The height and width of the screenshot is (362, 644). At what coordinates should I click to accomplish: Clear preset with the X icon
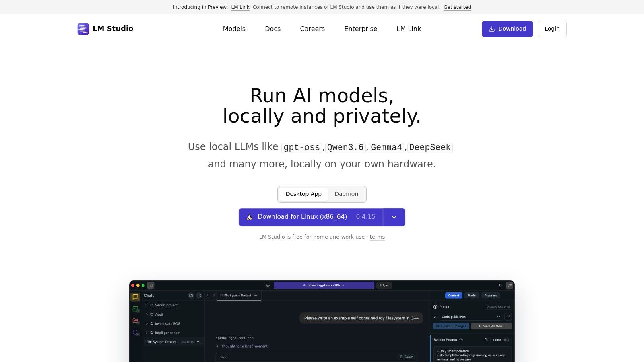click(x=435, y=317)
